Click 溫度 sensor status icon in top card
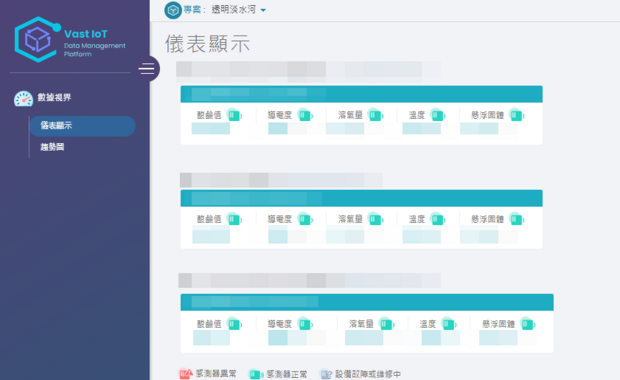The height and width of the screenshot is (380, 620). coord(437,115)
